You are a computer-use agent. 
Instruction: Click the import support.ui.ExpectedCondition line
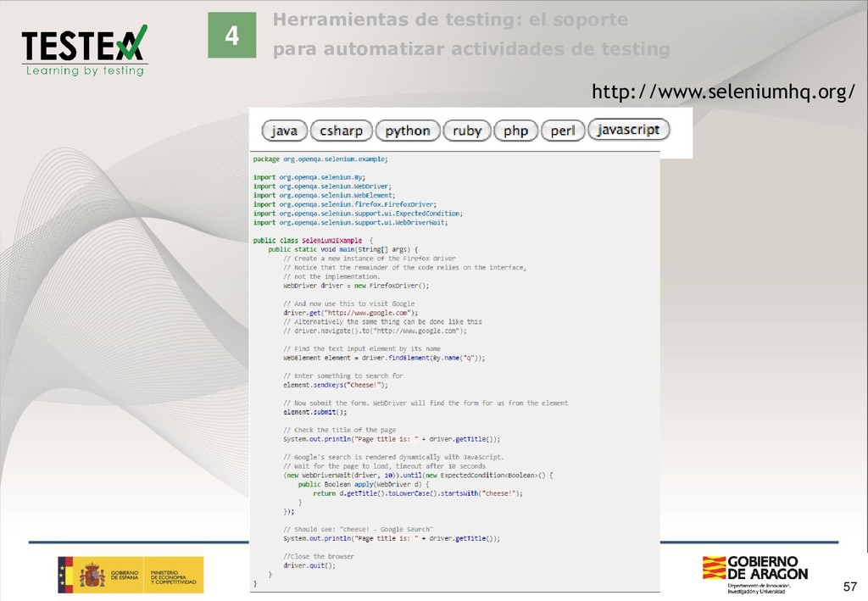359,214
